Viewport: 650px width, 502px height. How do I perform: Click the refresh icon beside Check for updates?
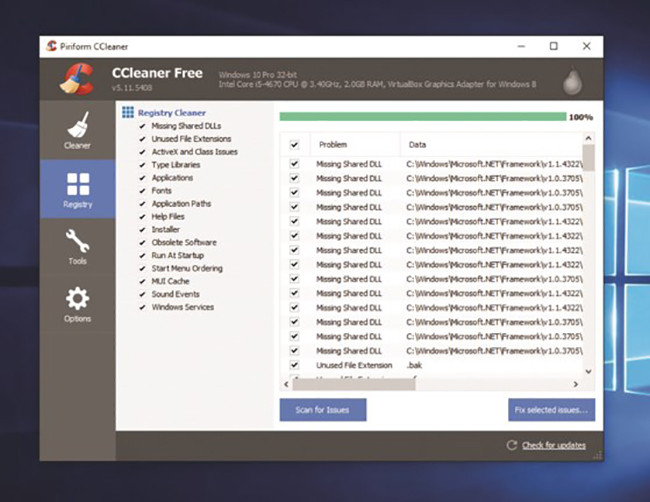click(512, 445)
